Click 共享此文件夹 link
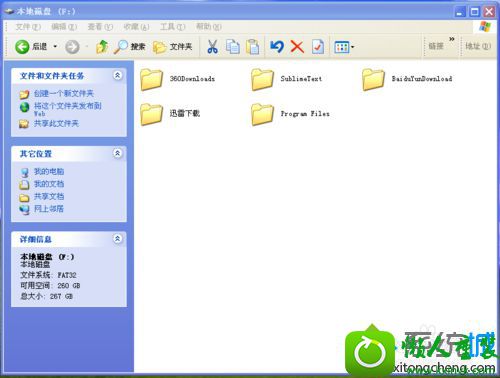500x378 pixels. tap(56, 124)
